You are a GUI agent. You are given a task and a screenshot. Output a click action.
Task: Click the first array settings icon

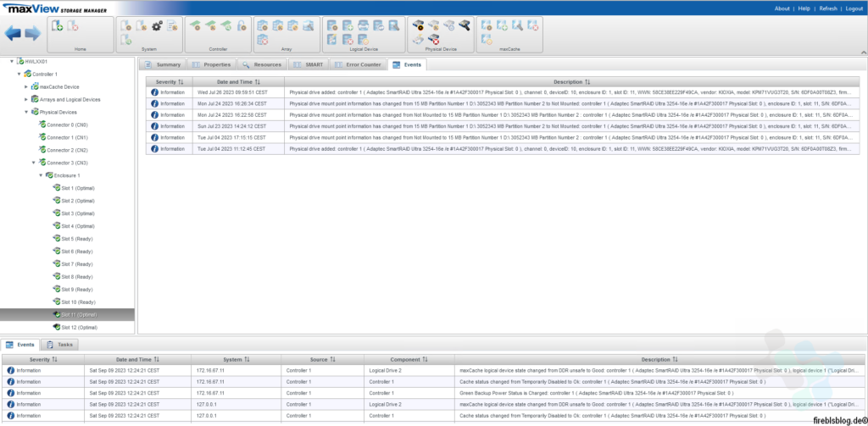click(263, 25)
